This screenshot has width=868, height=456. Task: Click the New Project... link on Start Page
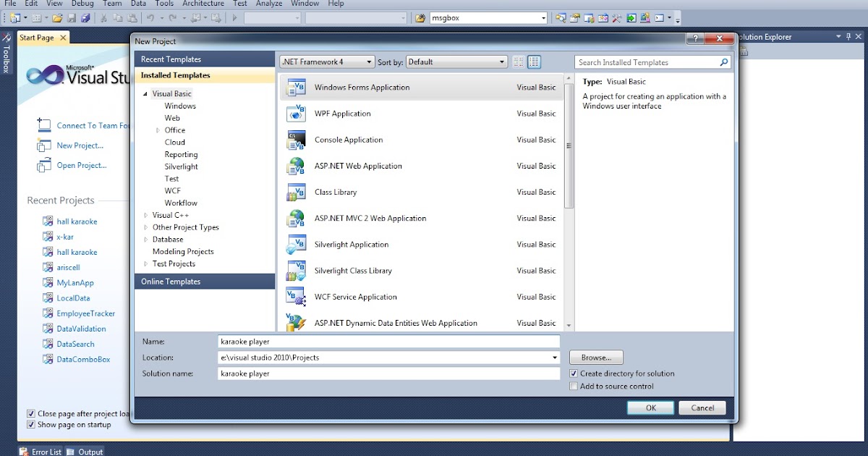(80, 145)
